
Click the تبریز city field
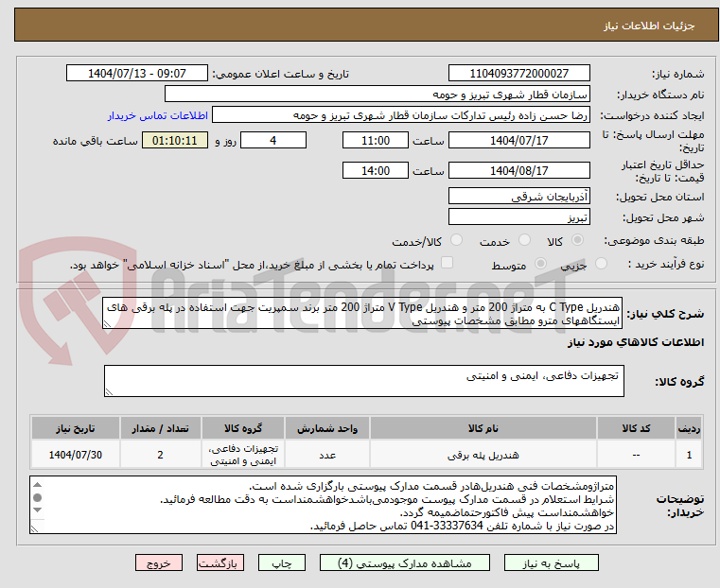point(518,216)
